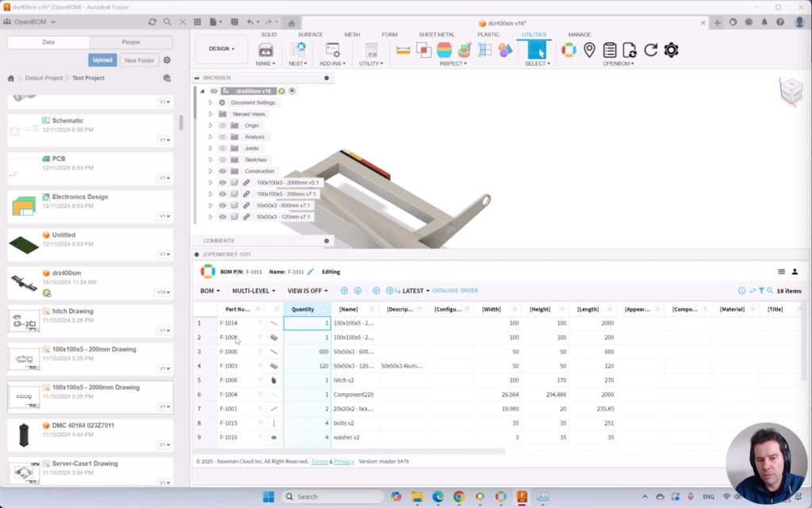Open the Privacy link

pyautogui.click(x=344, y=461)
